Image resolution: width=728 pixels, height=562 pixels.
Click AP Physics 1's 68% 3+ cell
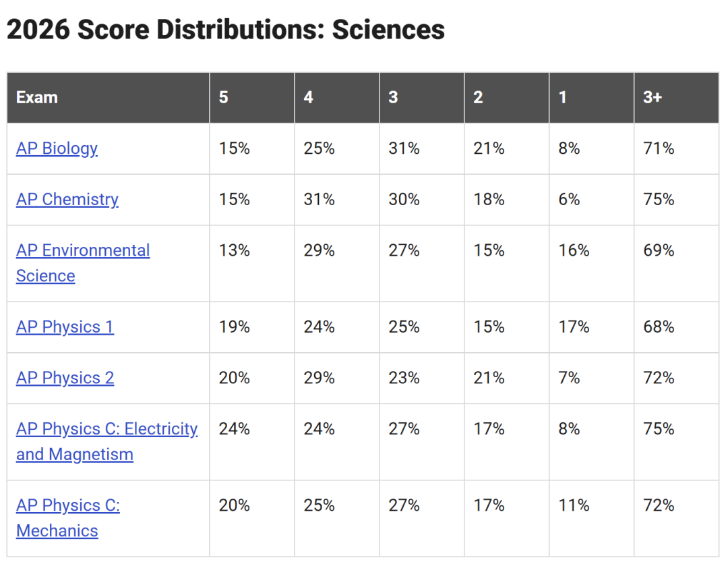(x=677, y=327)
